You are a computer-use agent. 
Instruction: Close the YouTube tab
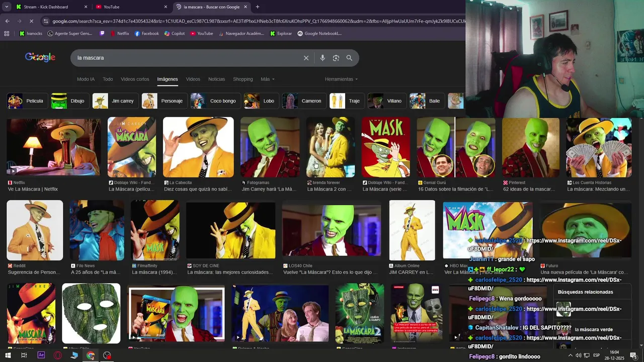166,7
